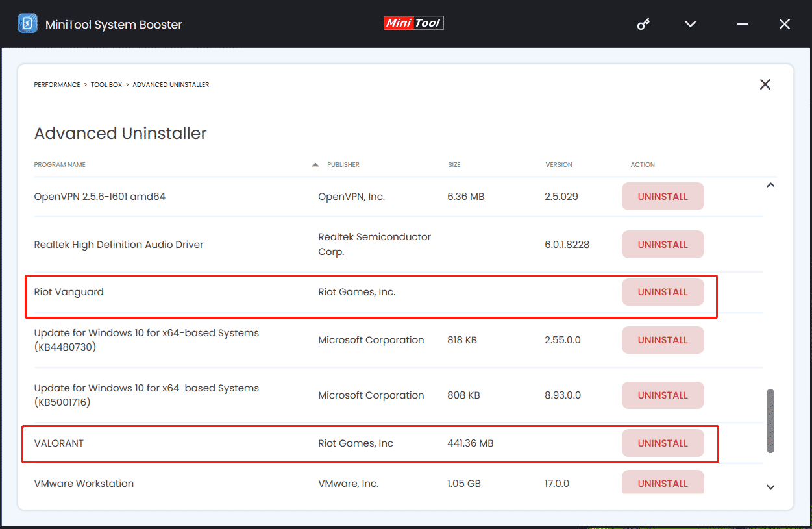Click version 17.0.0 cell
812x529 pixels.
tap(557, 484)
